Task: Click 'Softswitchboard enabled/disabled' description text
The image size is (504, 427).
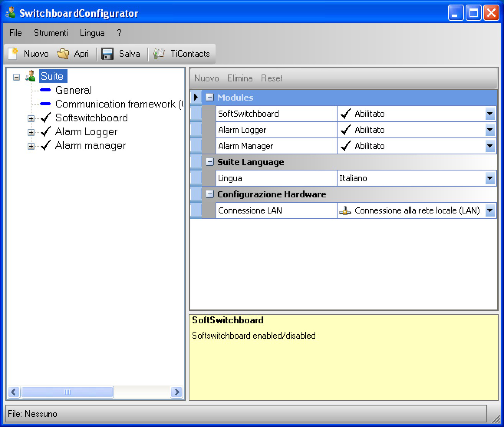Action: pyautogui.click(x=254, y=336)
